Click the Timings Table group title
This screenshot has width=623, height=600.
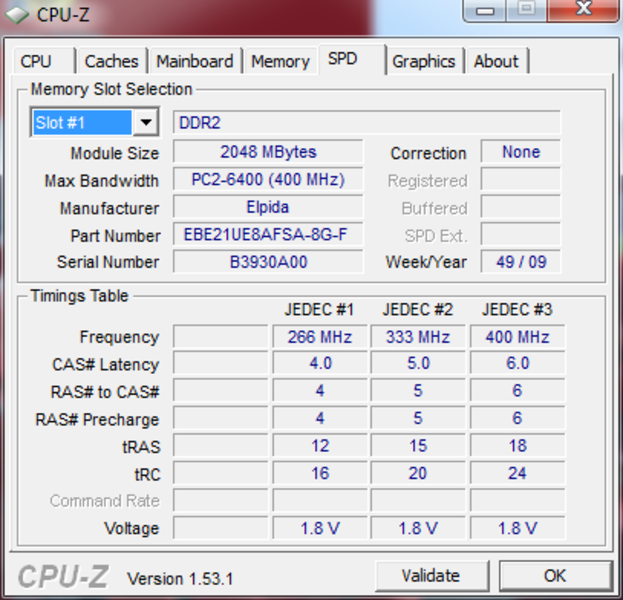click(x=79, y=296)
